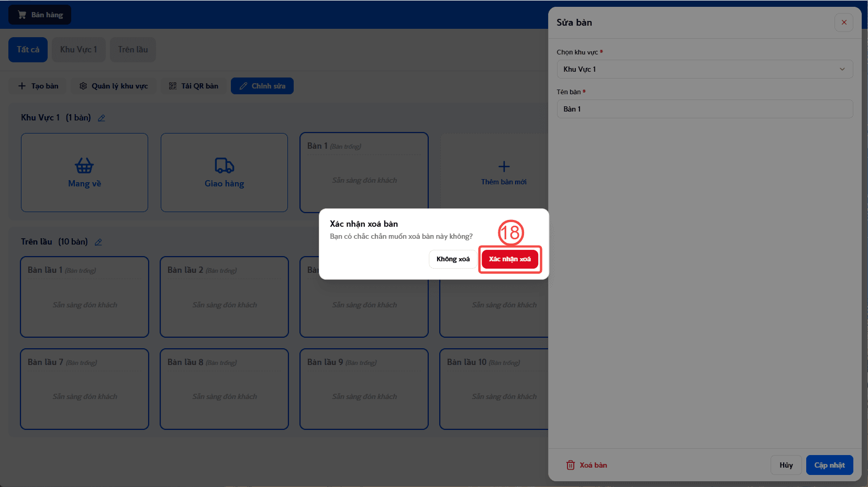Select the Bàn lầu 7 table card
868x487 pixels.
pyautogui.click(x=84, y=389)
